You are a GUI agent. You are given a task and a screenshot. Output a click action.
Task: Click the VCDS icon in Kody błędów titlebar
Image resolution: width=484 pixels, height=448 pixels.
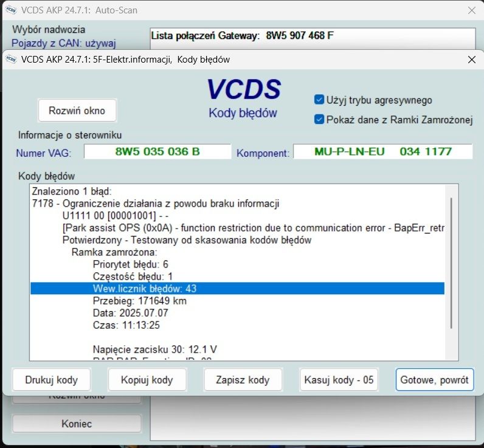11,59
